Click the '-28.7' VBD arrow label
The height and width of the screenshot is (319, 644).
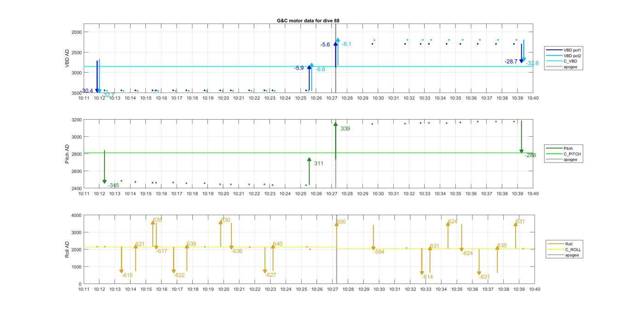click(511, 62)
